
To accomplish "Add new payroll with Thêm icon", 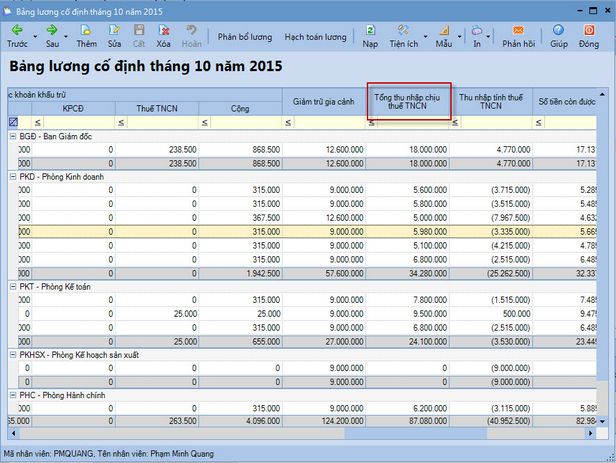I will [x=86, y=30].
